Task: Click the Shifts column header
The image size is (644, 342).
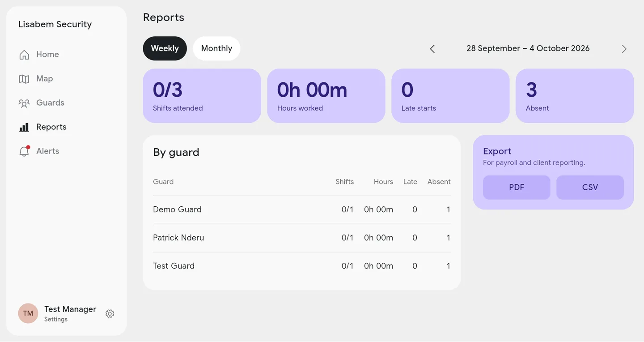Action: click(344, 182)
